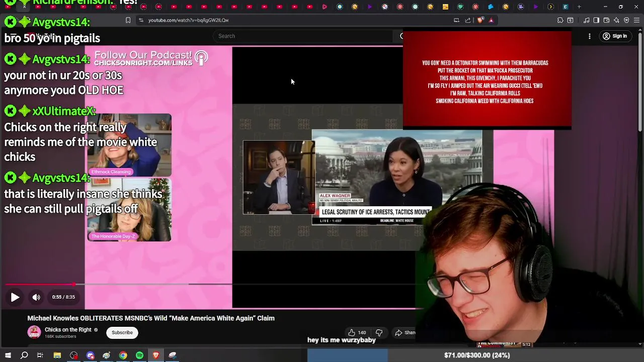Click inside the YouTube Search field
Viewport: 644px width, 362px height.
coord(302,36)
